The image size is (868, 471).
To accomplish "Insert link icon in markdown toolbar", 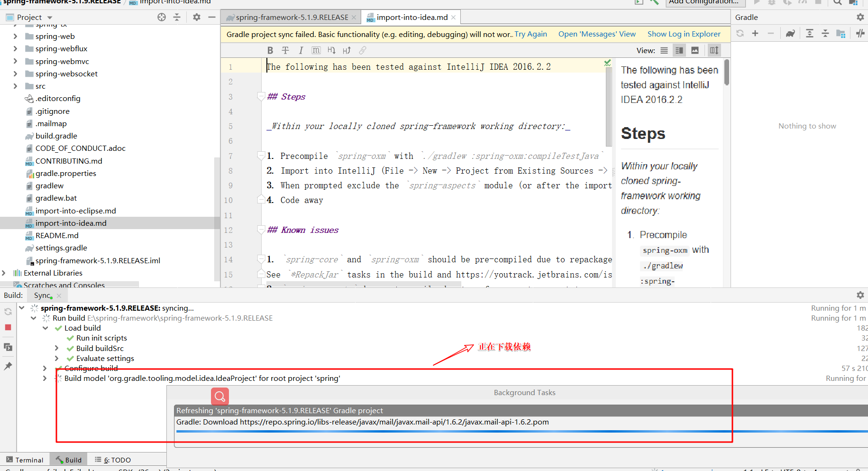I will coord(363,50).
